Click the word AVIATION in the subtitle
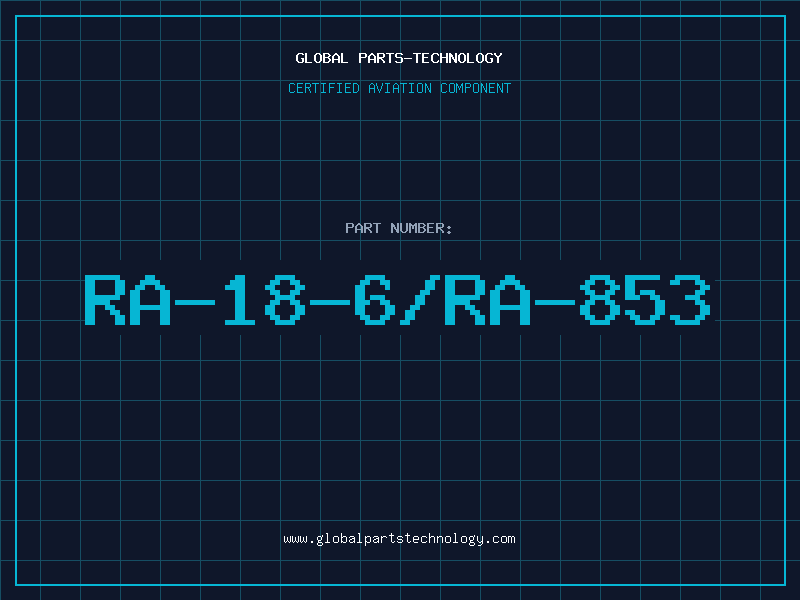This screenshot has width=800, height=600. pyautogui.click(x=400, y=88)
